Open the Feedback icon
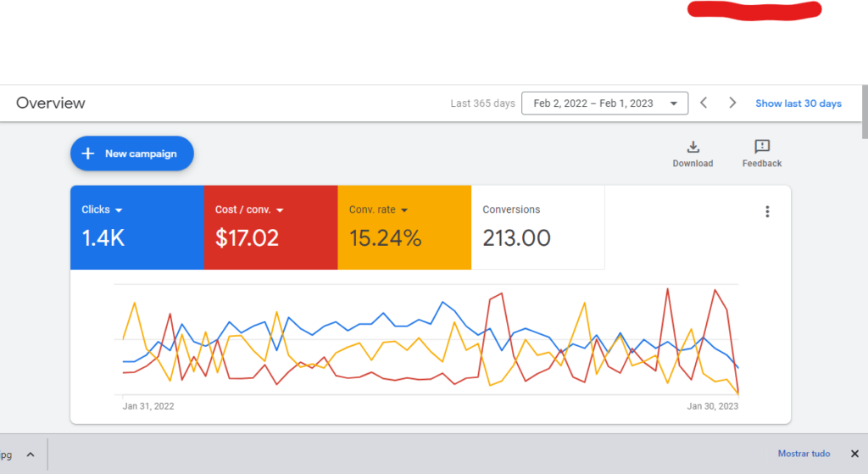 pyautogui.click(x=761, y=148)
